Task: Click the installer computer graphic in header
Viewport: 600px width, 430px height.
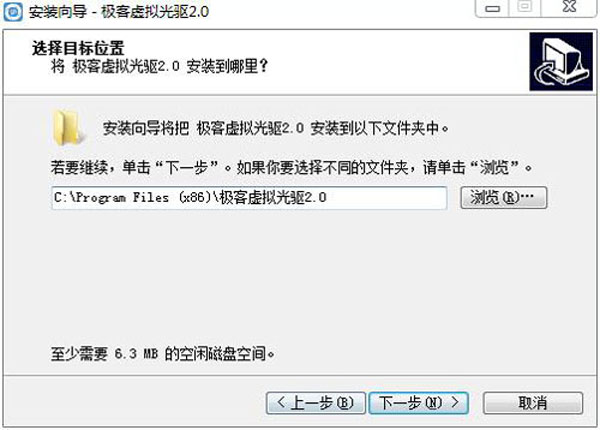Action: click(x=561, y=62)
